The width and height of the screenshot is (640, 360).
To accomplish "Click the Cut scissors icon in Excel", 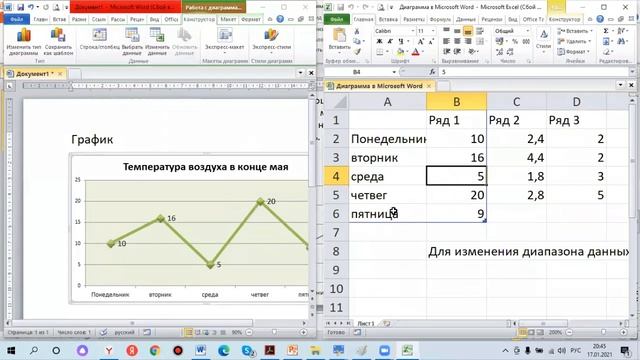I will pos(357,31).
